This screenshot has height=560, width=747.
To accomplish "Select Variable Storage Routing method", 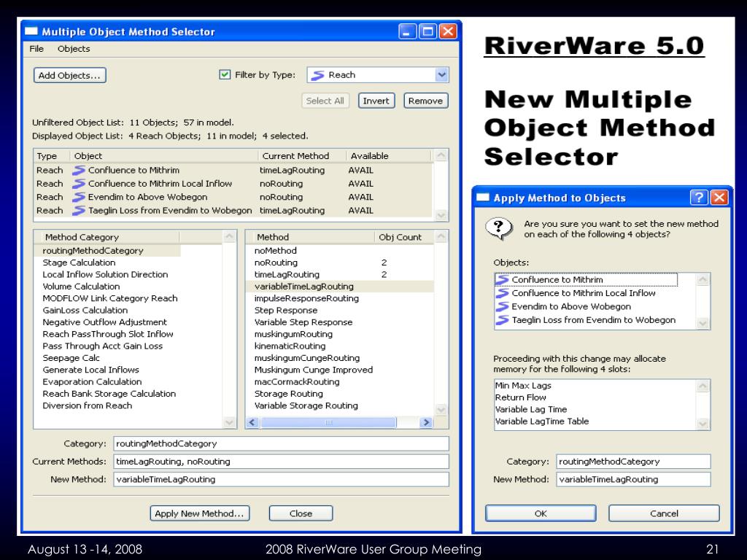I will tap(306, 405).
